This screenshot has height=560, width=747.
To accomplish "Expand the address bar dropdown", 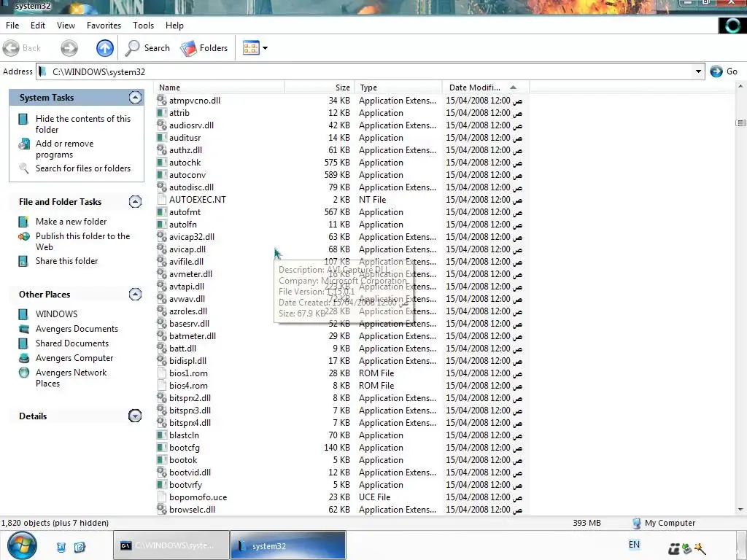I will point(698,72).
